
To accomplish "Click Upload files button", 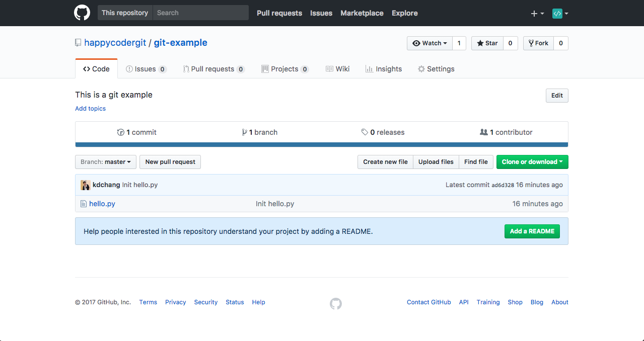I will click(436, 162).
